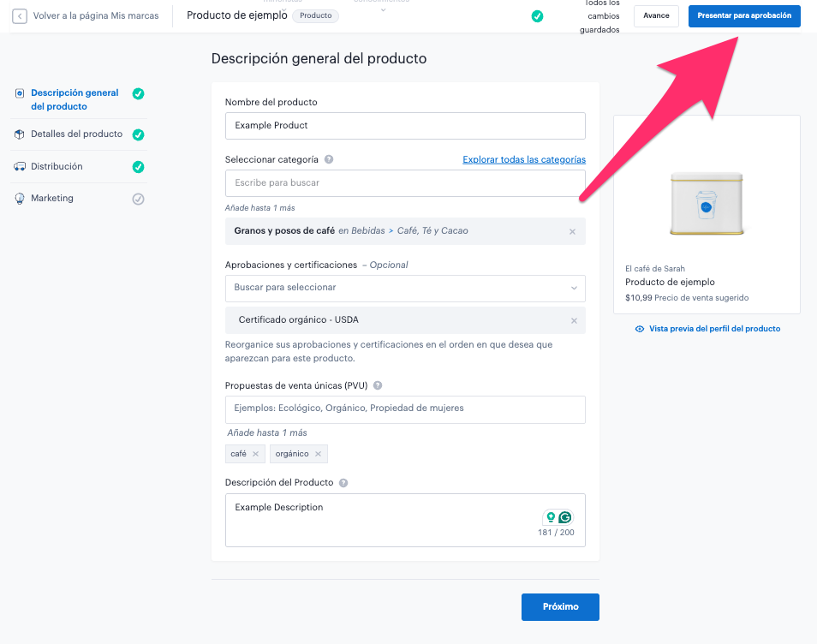817x644 pixels.
Task: Switch to the Marketing section
Action: (x=52, y=199)
